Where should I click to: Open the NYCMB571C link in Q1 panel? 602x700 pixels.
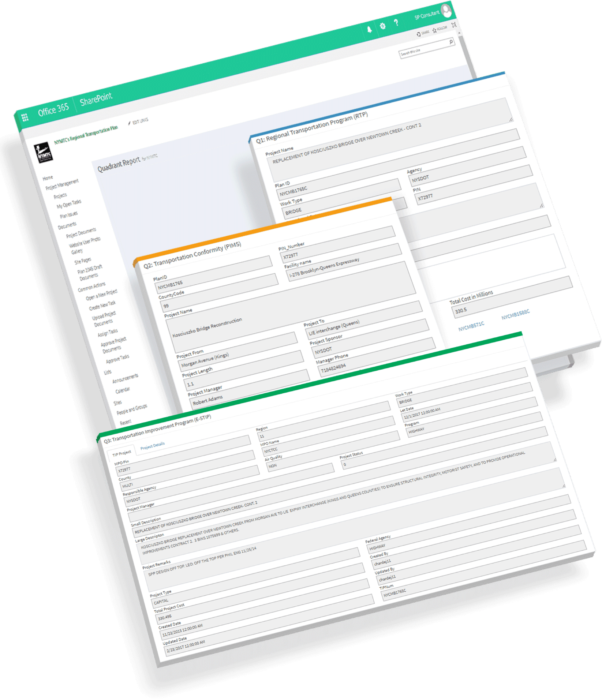471,326
